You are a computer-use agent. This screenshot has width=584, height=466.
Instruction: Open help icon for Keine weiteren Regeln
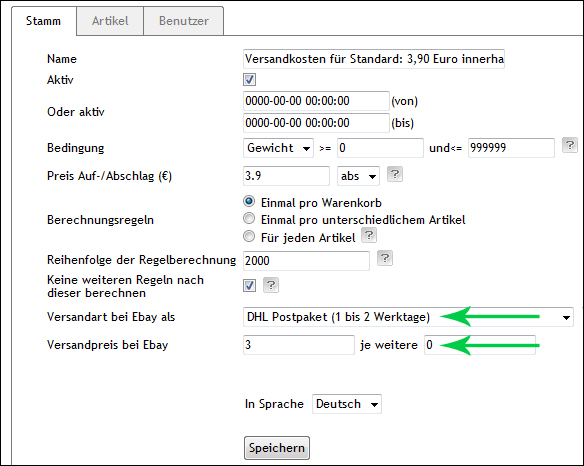(x=271, y=285)
